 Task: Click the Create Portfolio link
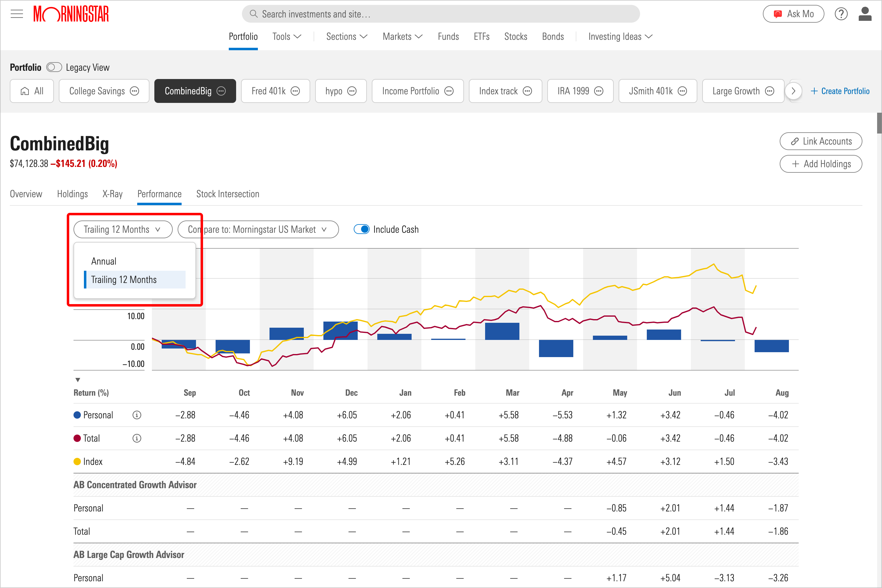pos(840,91)
